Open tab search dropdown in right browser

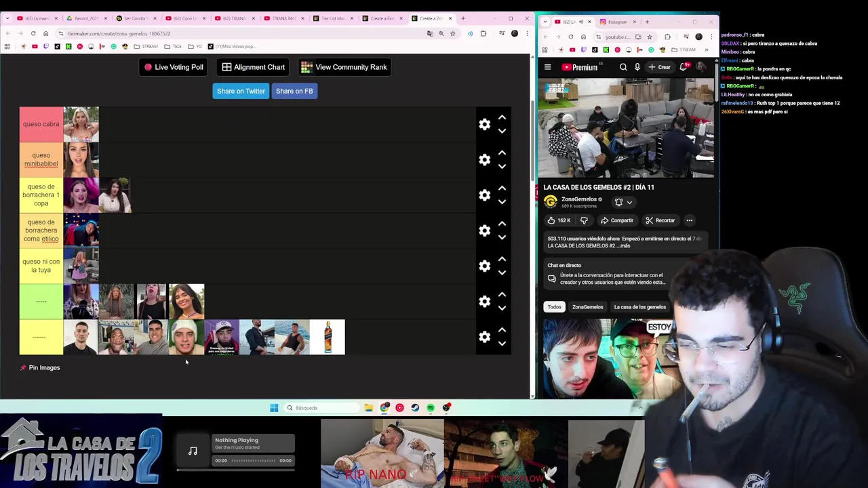[546, 22]
